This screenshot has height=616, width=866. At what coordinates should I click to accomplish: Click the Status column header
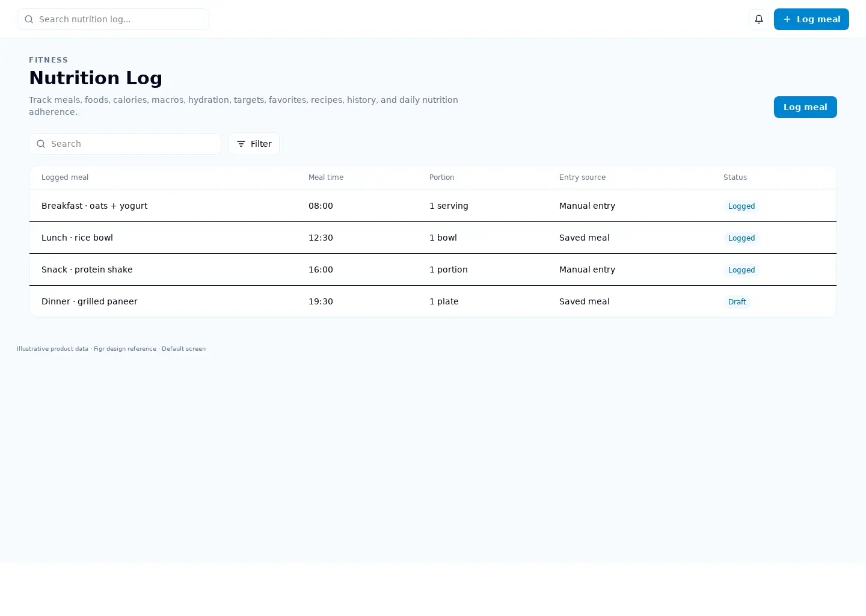point(735,177)
